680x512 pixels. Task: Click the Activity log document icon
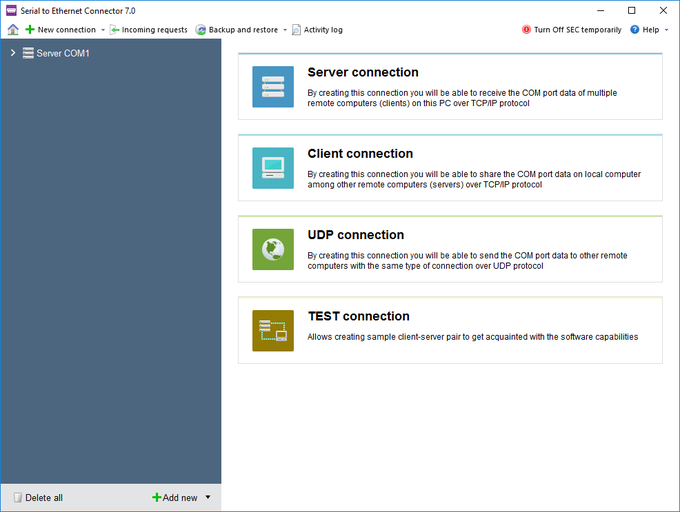click(x=296, y=29)
